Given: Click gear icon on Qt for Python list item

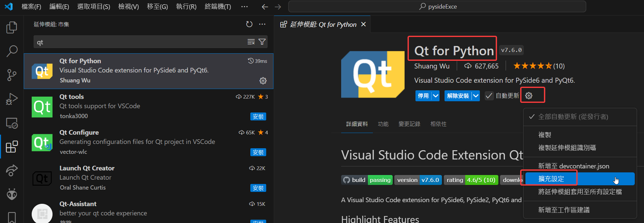Looking at the screenshot, I should tap(263, 81).
